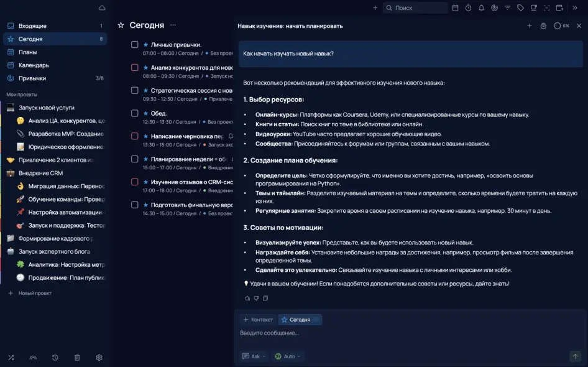Mark the "Обед" task as complete
Image resolution: width=588 pixels, height=367 pixels.
(x=134, y=113)
